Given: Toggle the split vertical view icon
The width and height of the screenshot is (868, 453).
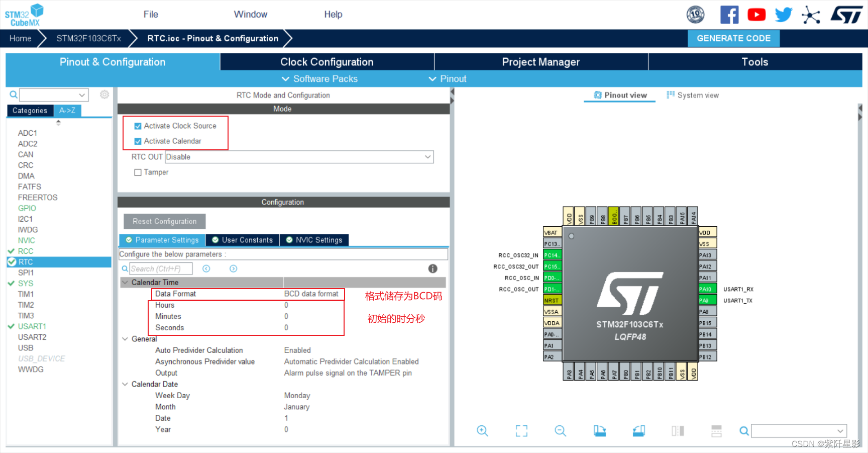Looking at the screenshot, I should pos(678,431).
